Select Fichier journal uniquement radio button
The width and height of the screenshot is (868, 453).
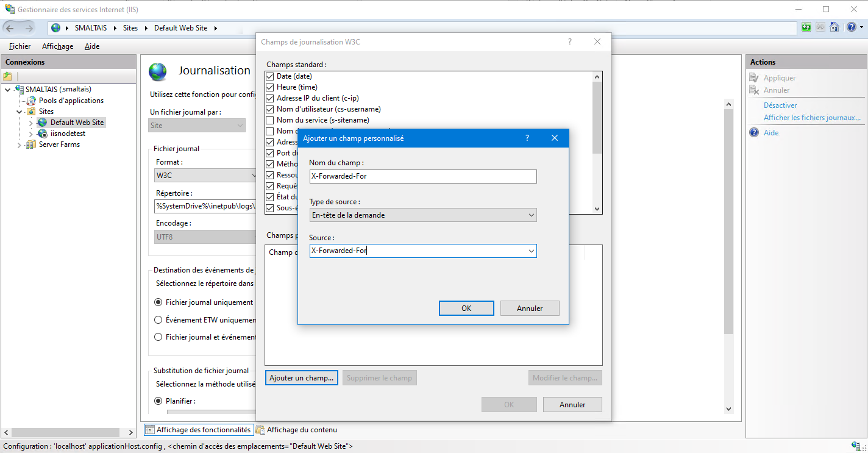tap(158, 302)
